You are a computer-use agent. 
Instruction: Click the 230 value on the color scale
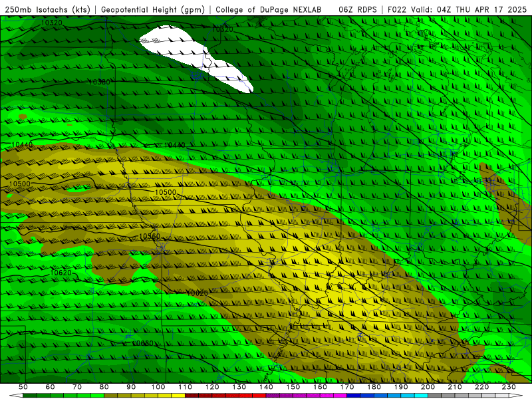click(509, 387)
